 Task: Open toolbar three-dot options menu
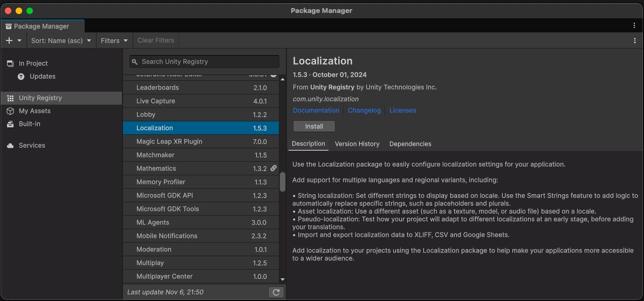click(634, 40)
